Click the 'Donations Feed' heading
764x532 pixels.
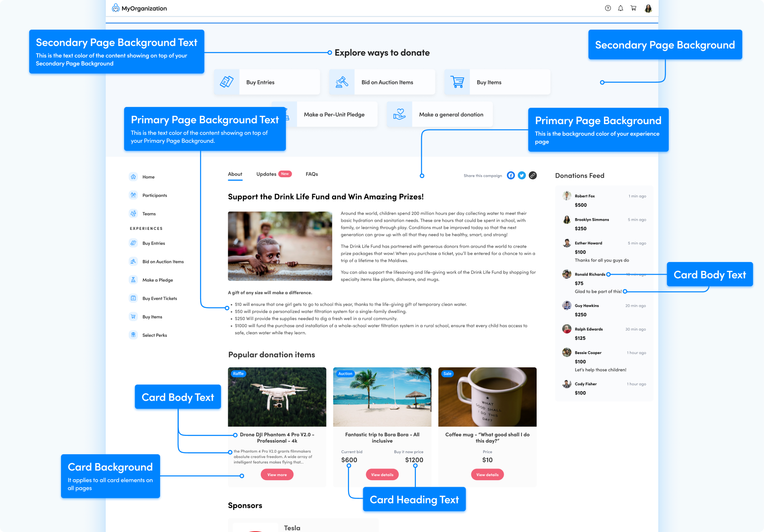580,176
